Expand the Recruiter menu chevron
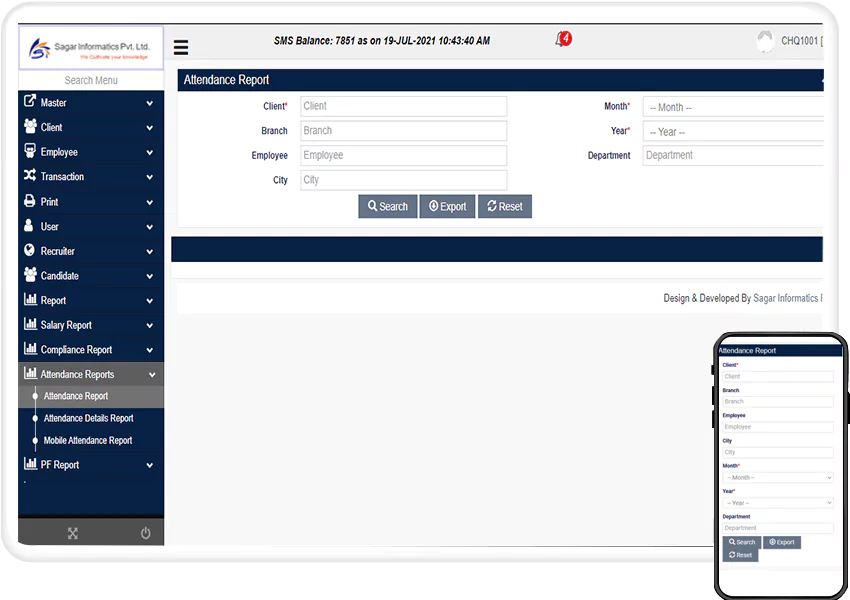Screen dimensions: 850x600 150,251
